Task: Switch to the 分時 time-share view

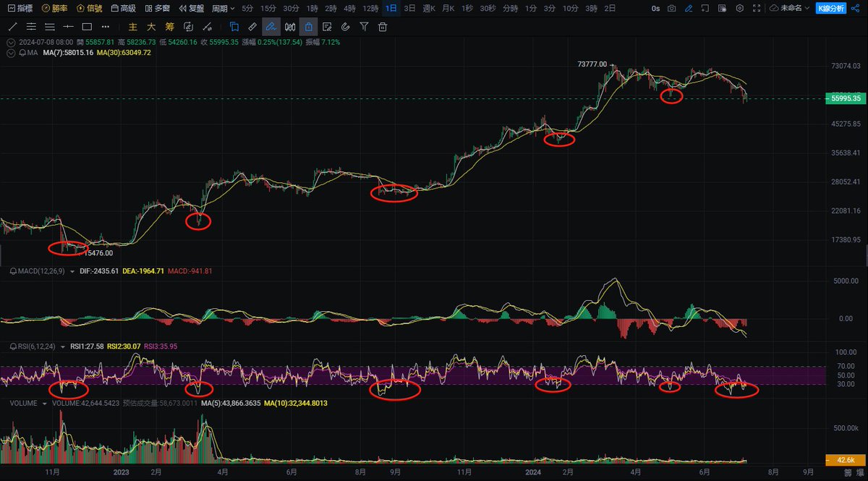Action: pyautogui.click(x=511, y=8)
